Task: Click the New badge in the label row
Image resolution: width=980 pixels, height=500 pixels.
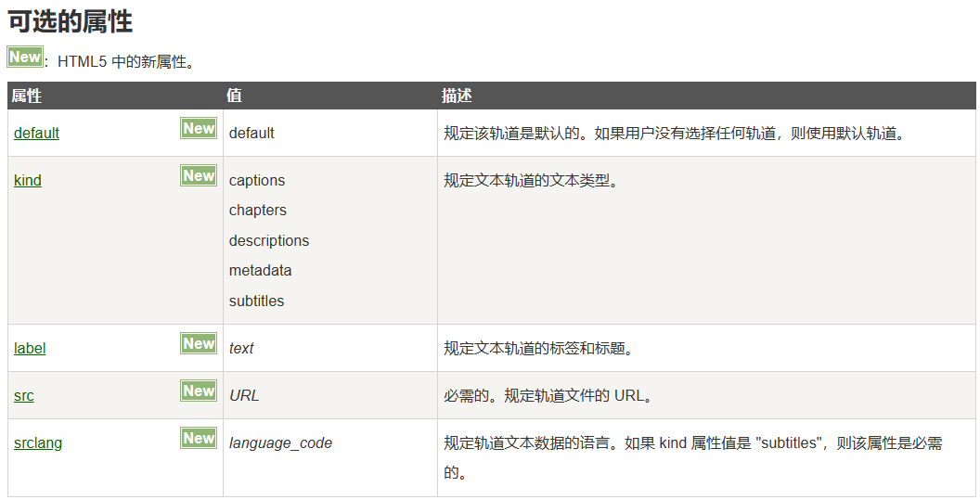Action: pyautogui.click(x=199, y=344)
